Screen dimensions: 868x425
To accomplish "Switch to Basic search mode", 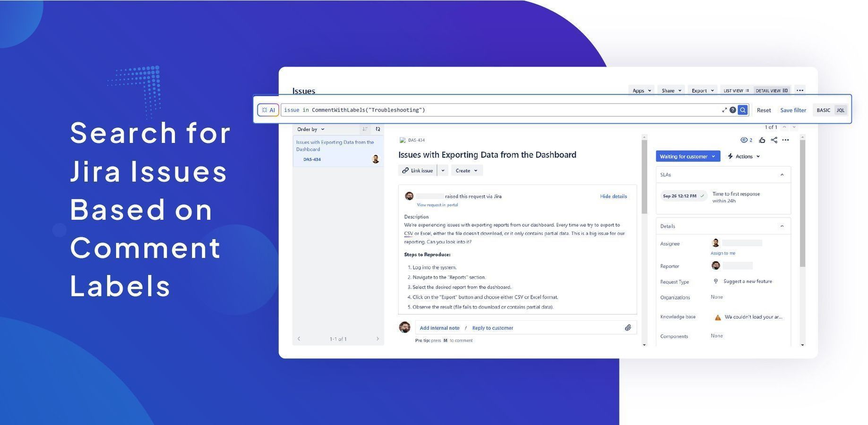I will [x=824, y=110].
